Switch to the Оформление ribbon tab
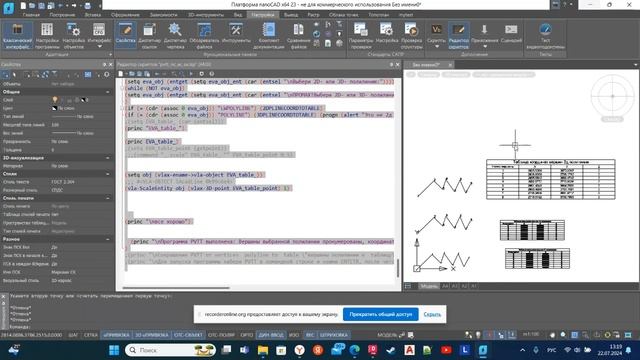Viewport: 640px width, 360px height. pyautogui.click(x=125, y=15)
